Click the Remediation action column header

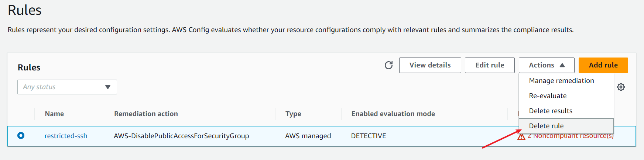coord(146,114)
